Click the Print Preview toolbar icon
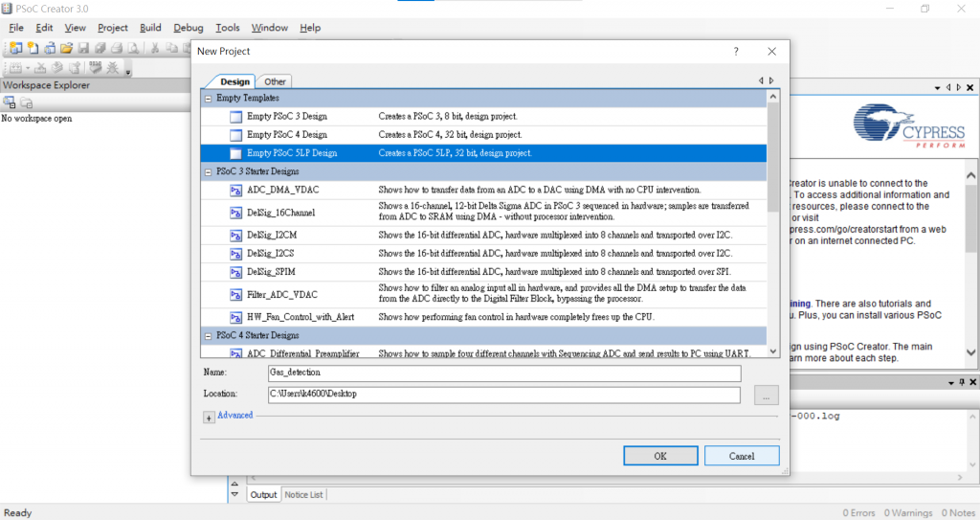The image size is (980, 520). point(134,48)
